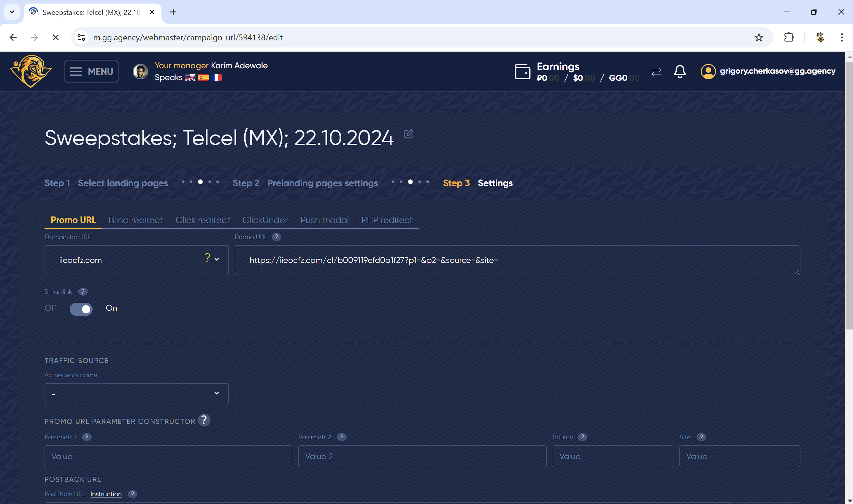Click the GG Agency eagle logo
This screenshot has width=853, height=504.
pos(31,71)
